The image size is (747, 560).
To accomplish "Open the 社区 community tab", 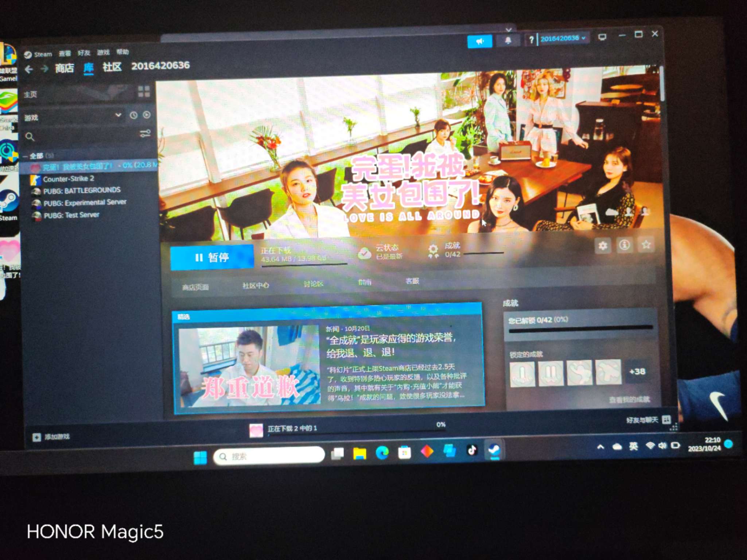I will click(112, 67).
